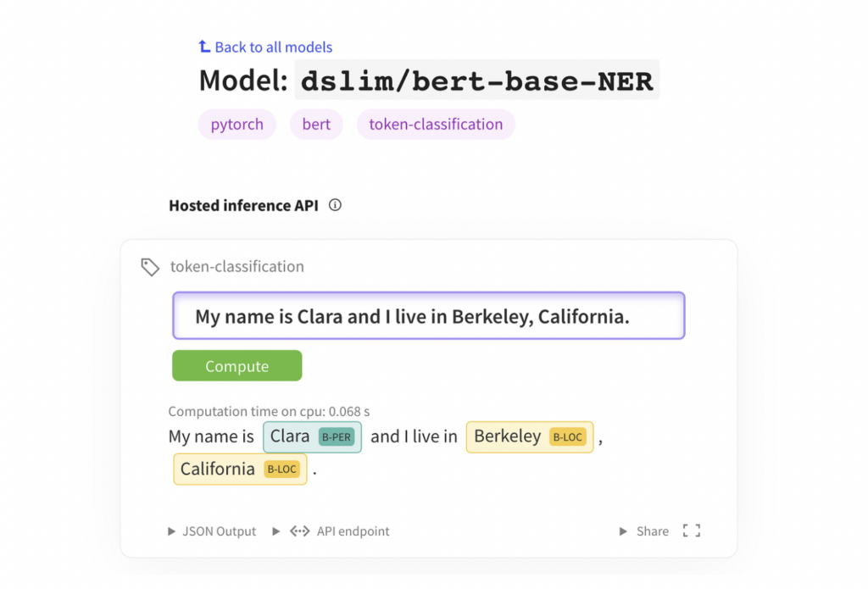Click the dslim/bert-base-NER model name
The image size is (868, 589).
pos(476,81)
